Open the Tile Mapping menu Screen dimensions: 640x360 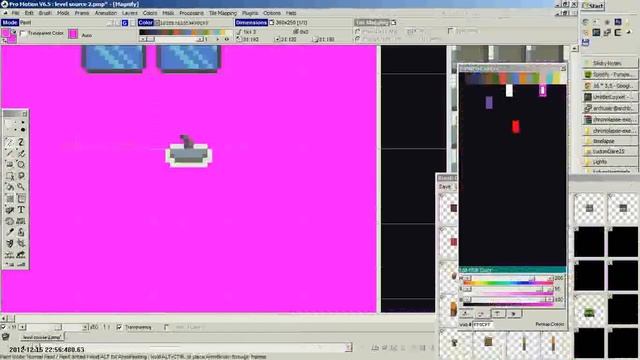223,13
